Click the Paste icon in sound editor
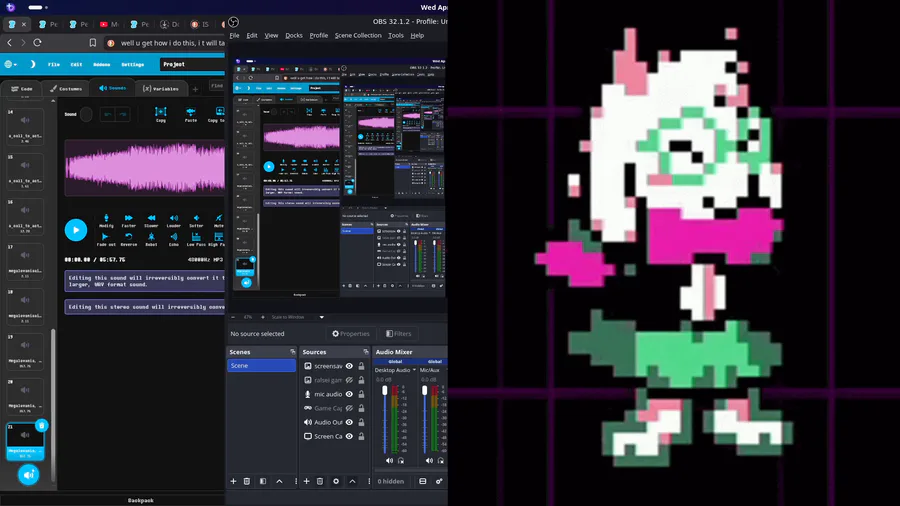The image size is (900, 506). (191, 112)
